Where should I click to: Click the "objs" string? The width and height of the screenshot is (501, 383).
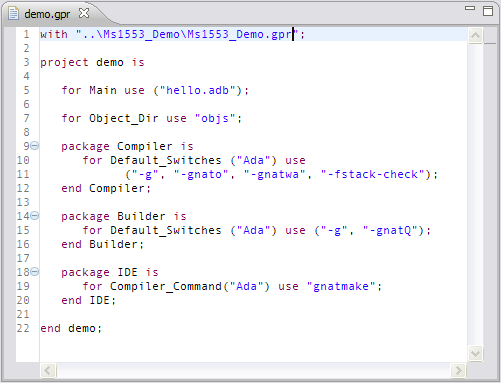[215, 118]
